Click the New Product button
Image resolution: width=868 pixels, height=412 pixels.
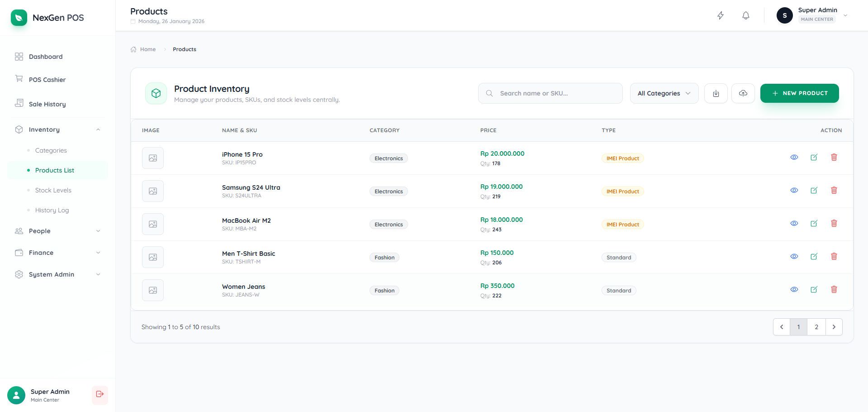click(x=799, y=93)
